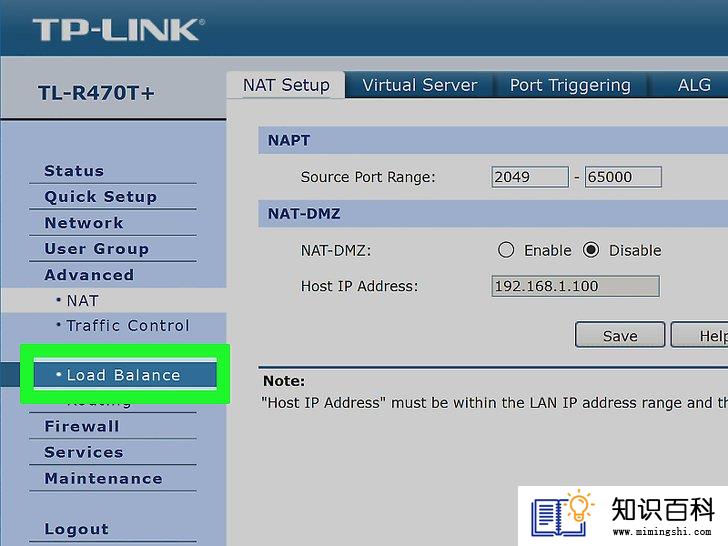Click the Save button
The width and height of the screenshot is (728, 546).
click(620, 335)
